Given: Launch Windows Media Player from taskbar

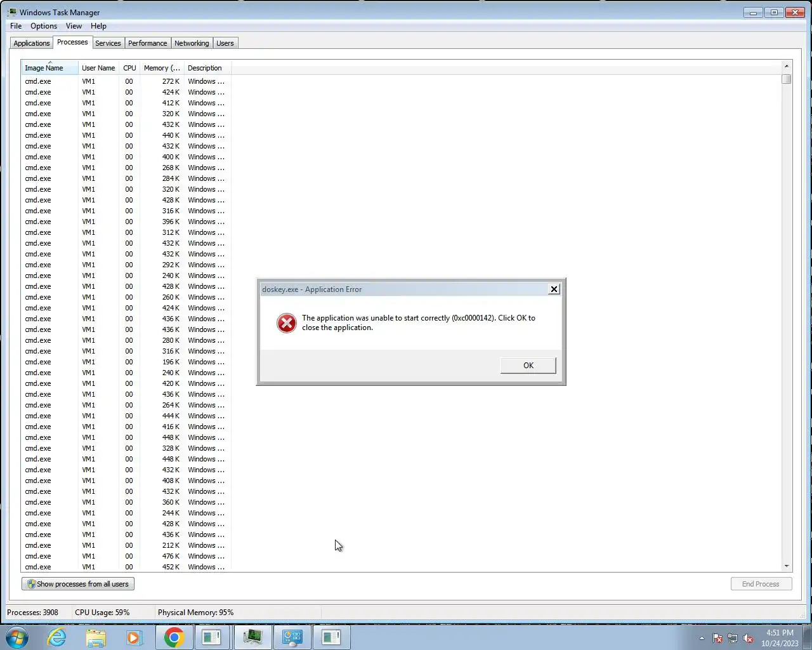Looking at the screenshot, I should point(134,637).
